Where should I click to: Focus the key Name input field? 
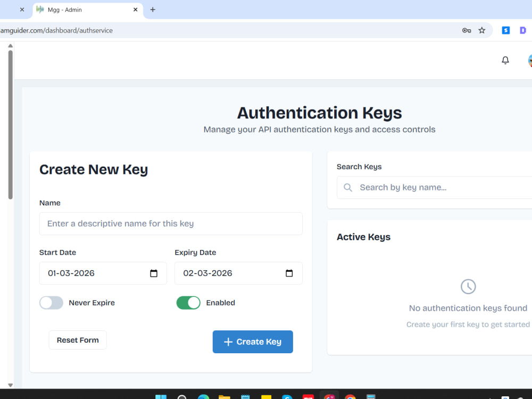point(171,223)
